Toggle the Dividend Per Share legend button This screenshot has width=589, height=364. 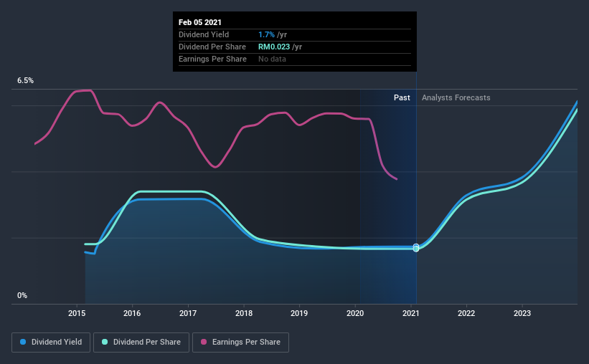tap(141, 343)
